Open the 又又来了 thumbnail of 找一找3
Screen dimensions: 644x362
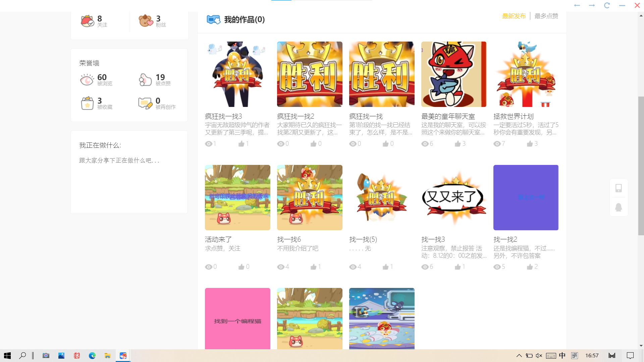[x=454, y=197]
